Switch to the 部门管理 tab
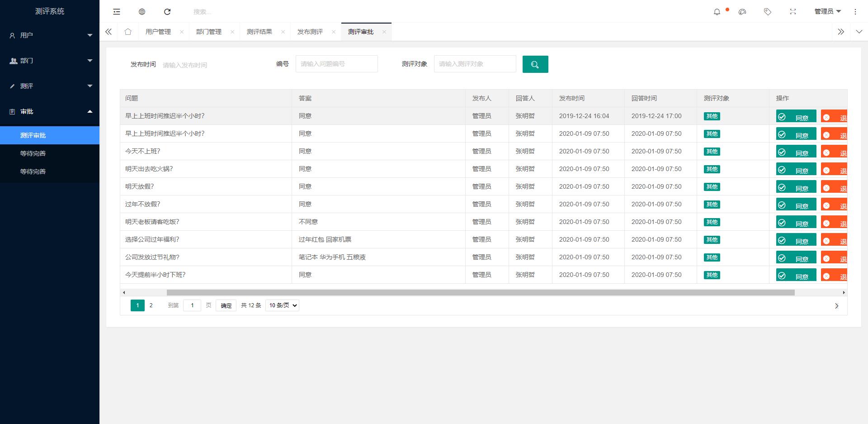This screenshot has height=424, width=868. (209, 32)
